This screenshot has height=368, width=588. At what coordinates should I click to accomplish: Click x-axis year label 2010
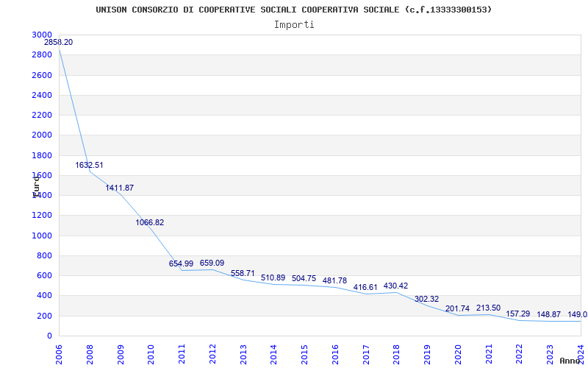[151, 355]
